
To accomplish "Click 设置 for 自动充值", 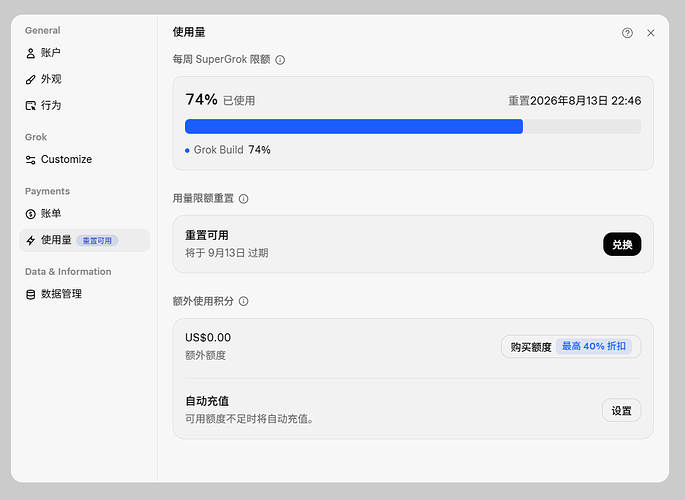I will point(621,410).
